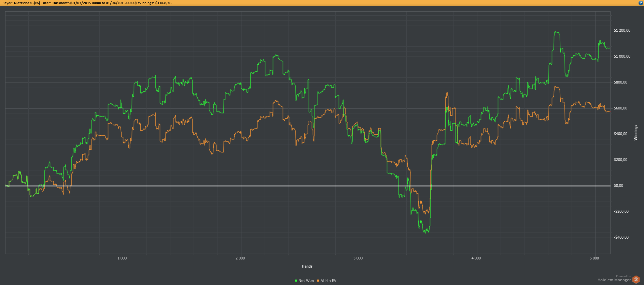Click the "5 000" hands axis tick label
The image size is (644, 285).
(594, 258)
